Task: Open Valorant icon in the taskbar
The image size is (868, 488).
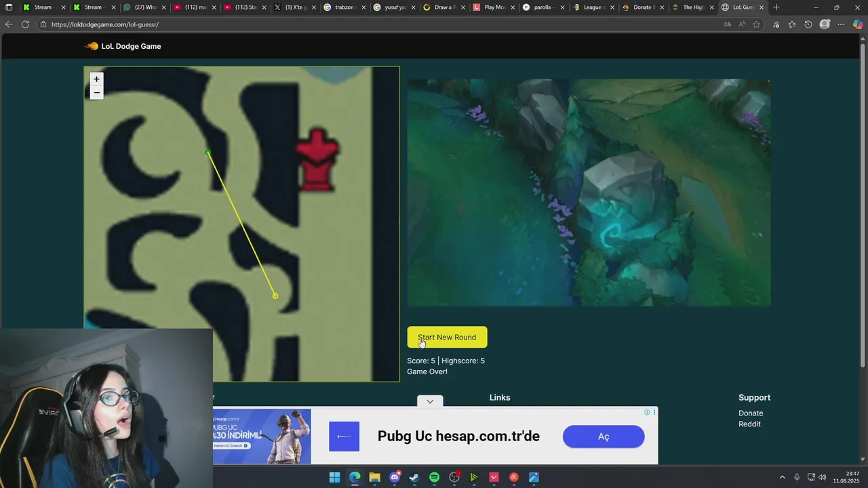Action: point(494,477)
